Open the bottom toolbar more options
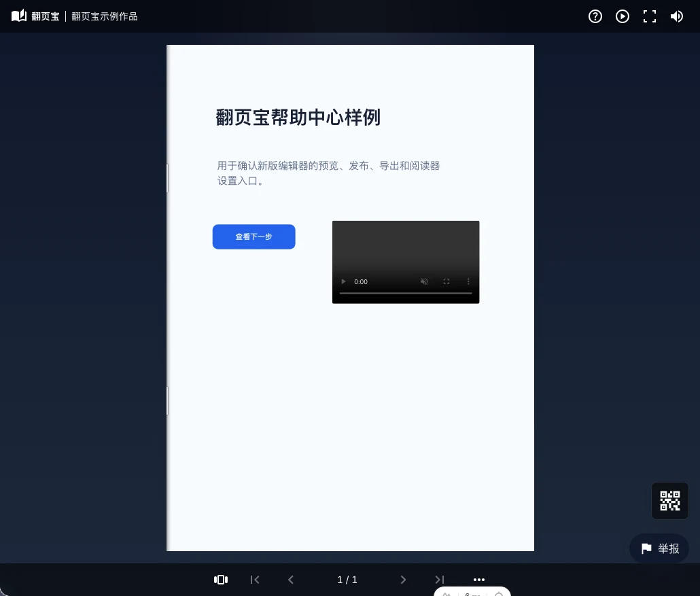The image size is (700, 596). pos(479,580)
